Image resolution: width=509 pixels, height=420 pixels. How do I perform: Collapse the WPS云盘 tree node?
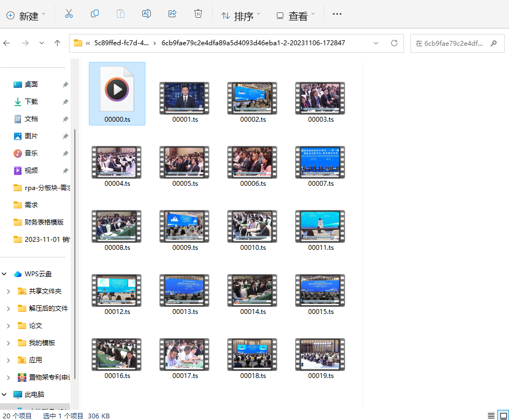4,274
